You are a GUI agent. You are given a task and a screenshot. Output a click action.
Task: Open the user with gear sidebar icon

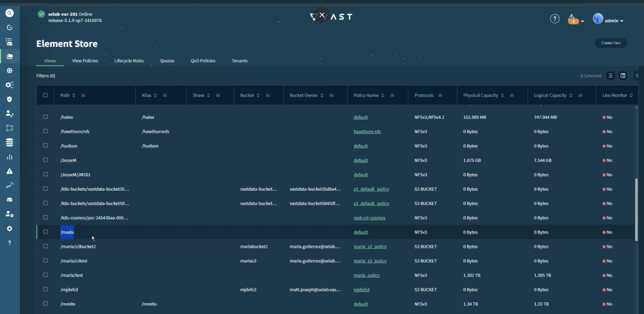pyautogui.click(x=9, y=214)
